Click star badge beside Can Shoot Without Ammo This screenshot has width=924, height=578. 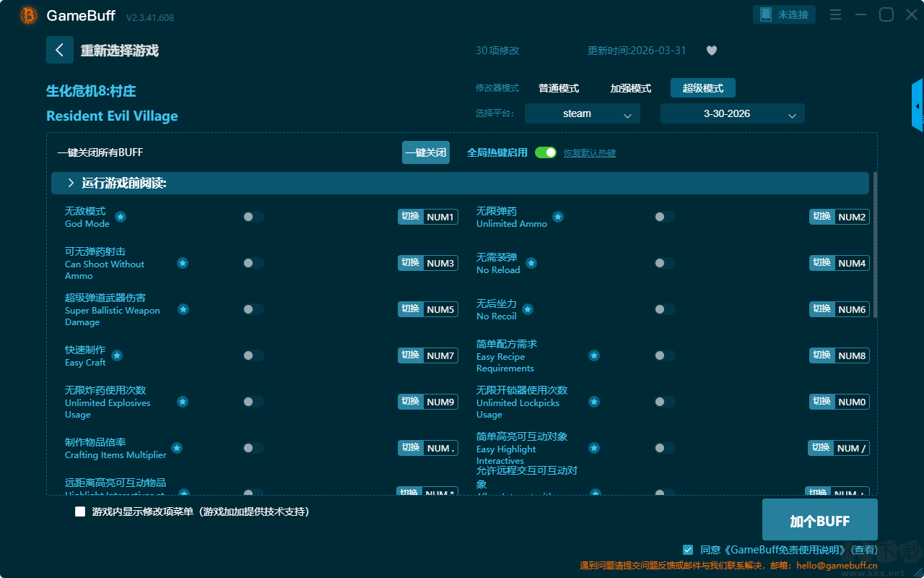coord(183,263)
